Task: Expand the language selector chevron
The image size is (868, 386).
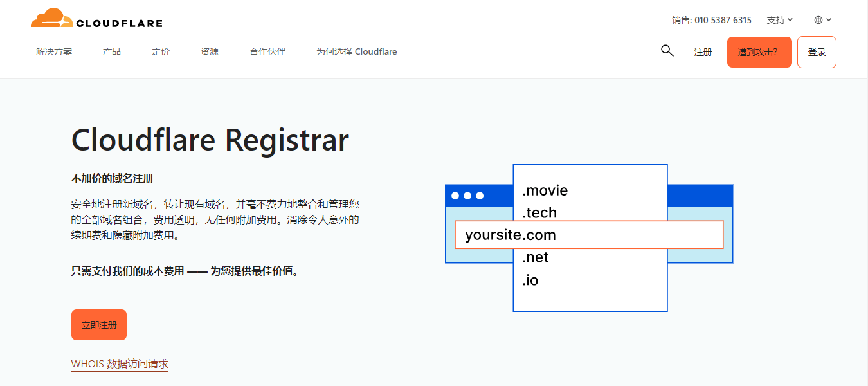Action: point(829,19)
